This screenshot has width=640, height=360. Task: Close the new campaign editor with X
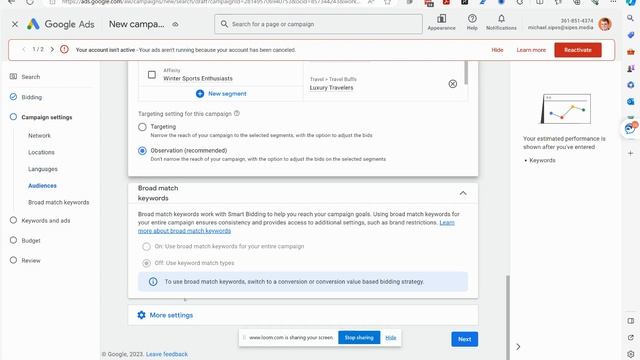15,24
